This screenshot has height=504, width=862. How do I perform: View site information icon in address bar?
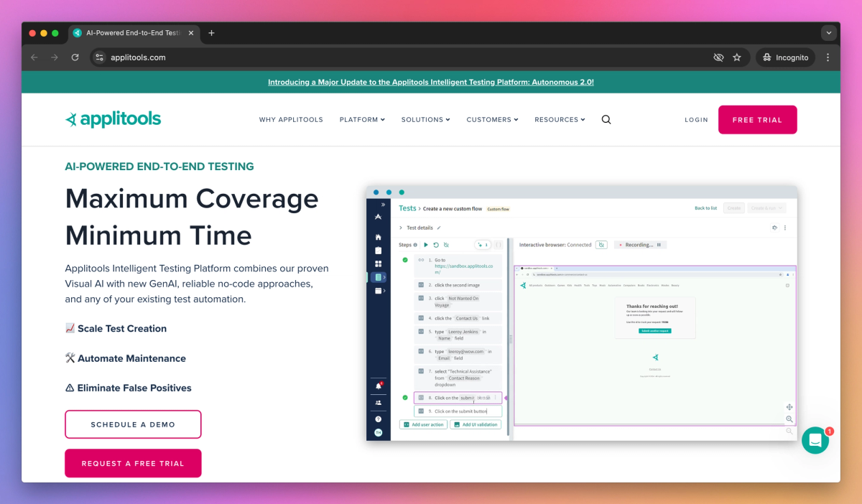(x=100, y=57)
